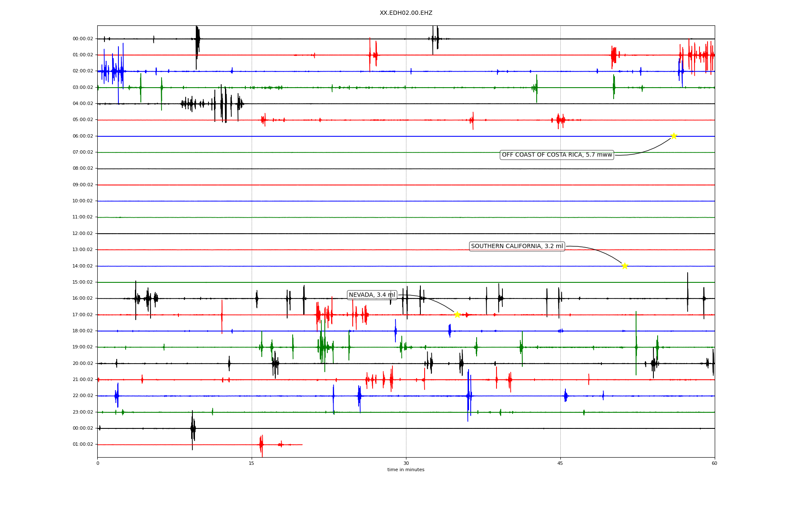The height and width of the screenshot is (508, 812).
Task: Click the first 00:00:02 row label
Action: [82, 39]
